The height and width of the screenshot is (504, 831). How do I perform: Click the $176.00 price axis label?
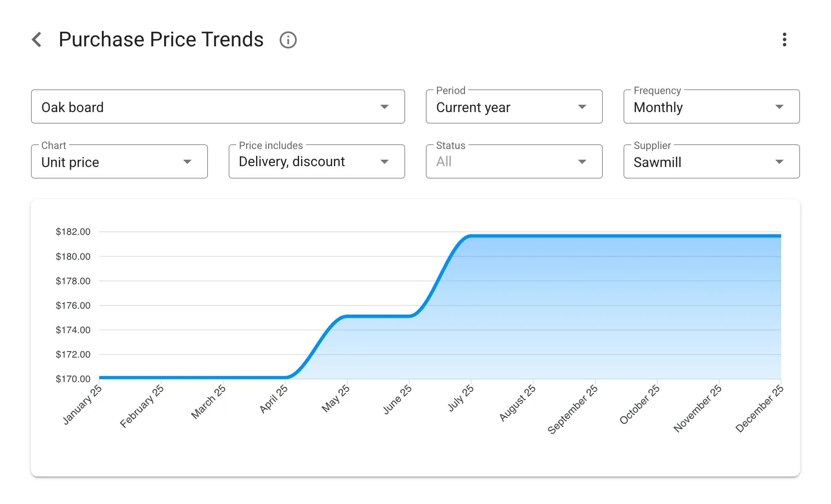point(73,305)
